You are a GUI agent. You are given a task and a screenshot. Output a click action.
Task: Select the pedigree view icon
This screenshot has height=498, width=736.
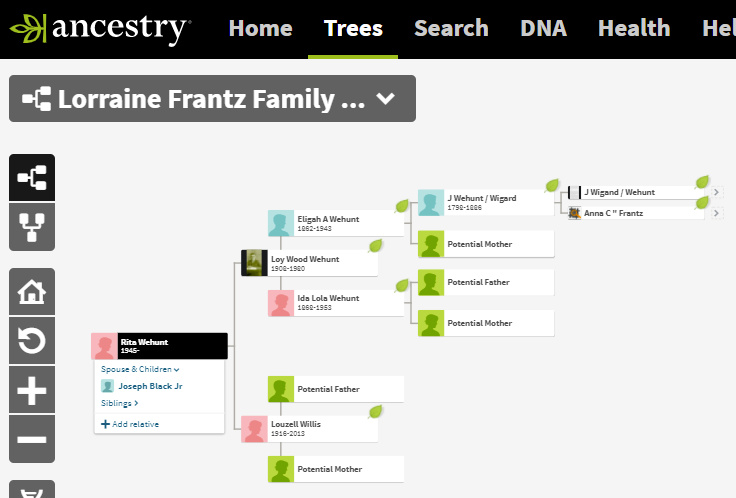click(32, 179)
